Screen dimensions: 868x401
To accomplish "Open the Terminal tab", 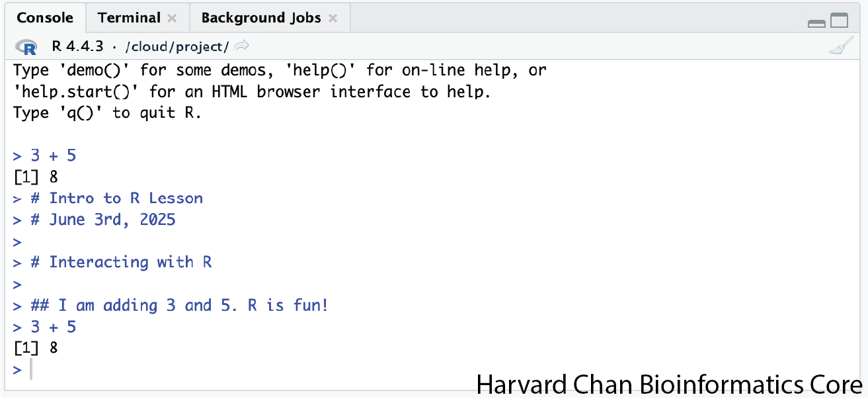I will click(129, 18).
